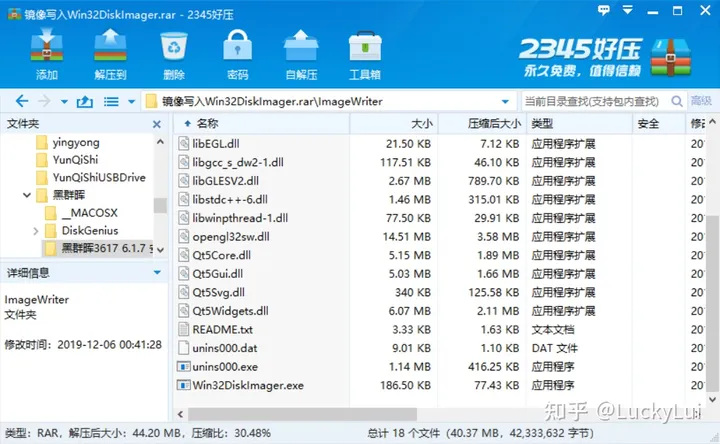Select Qt5Core.dll file
The image size is (720, 444).
(x=222, y=255)
